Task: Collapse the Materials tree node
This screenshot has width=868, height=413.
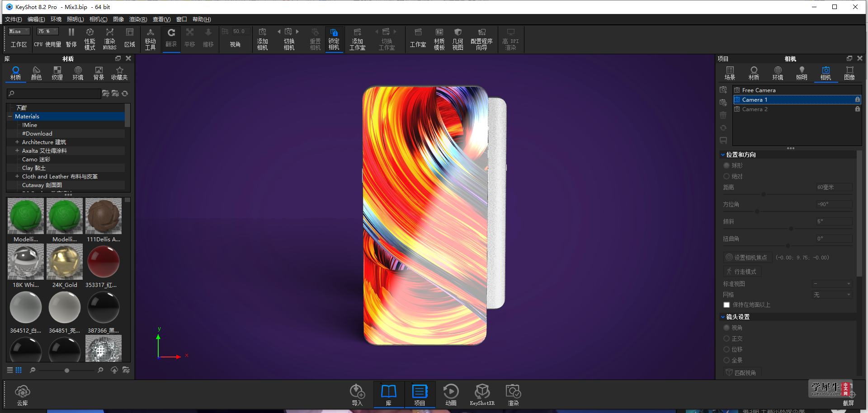Action: [x=10, y=117]
